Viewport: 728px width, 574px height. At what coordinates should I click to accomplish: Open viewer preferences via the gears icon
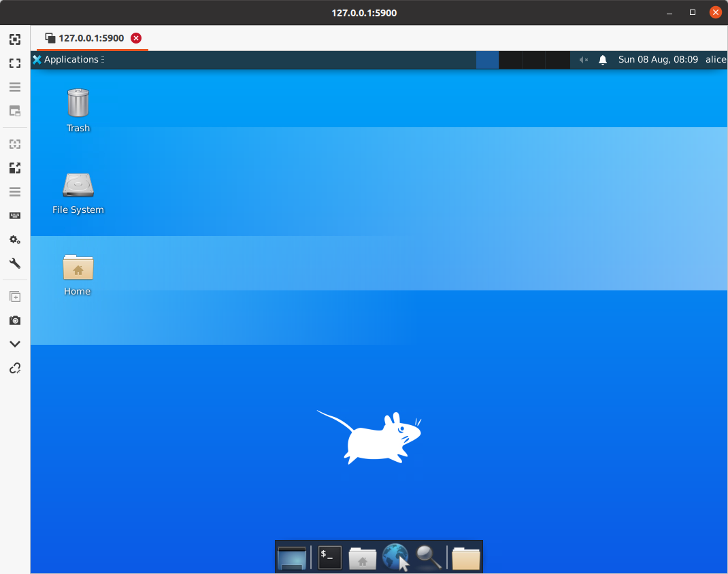point(15,239)
